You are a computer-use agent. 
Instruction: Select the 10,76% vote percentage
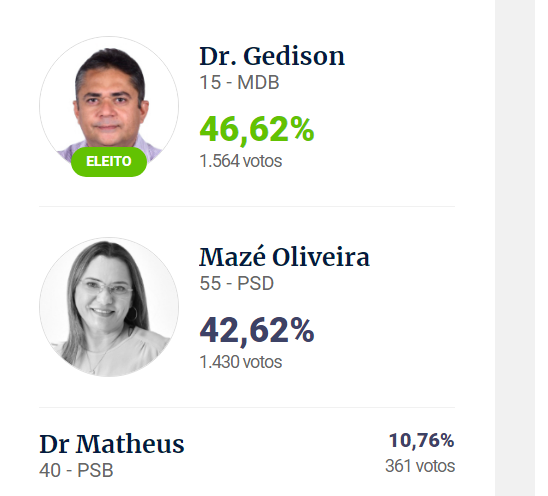coord(421,440)
